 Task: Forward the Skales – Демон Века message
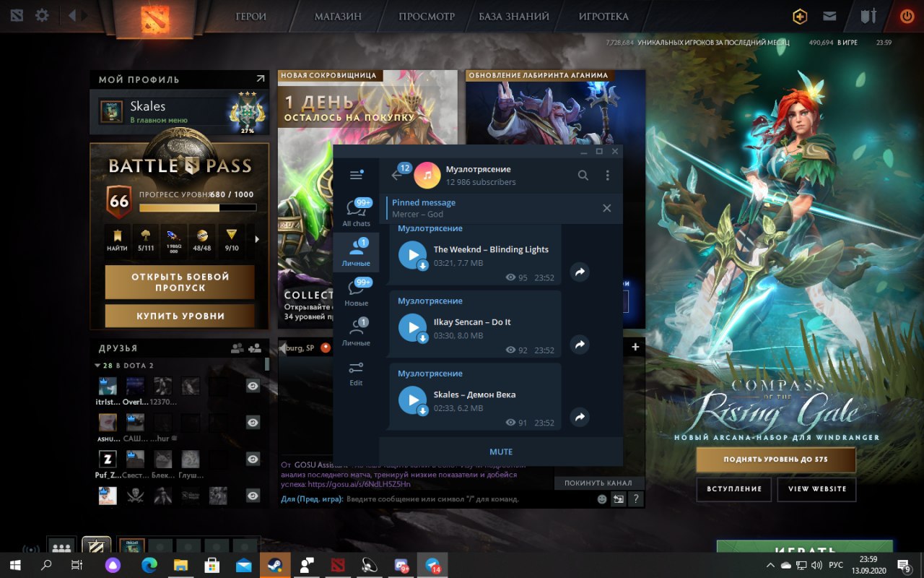click(x=579, y=417)
